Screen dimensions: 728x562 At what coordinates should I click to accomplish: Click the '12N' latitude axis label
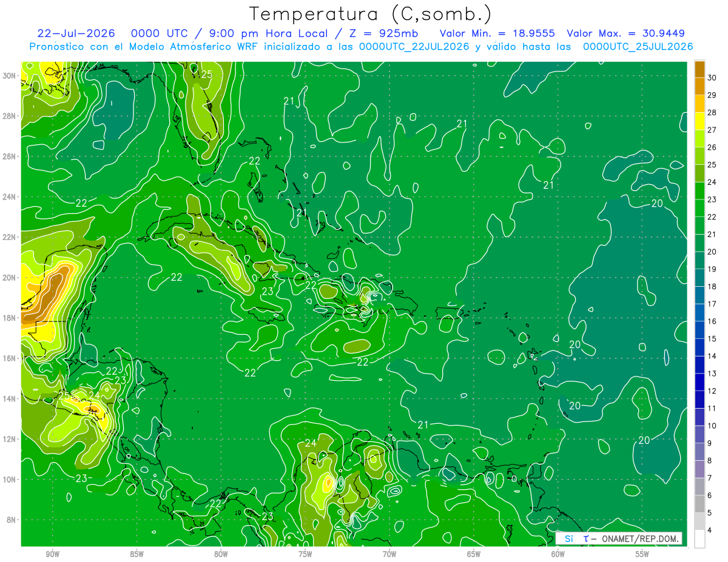(x=10, y=439)
